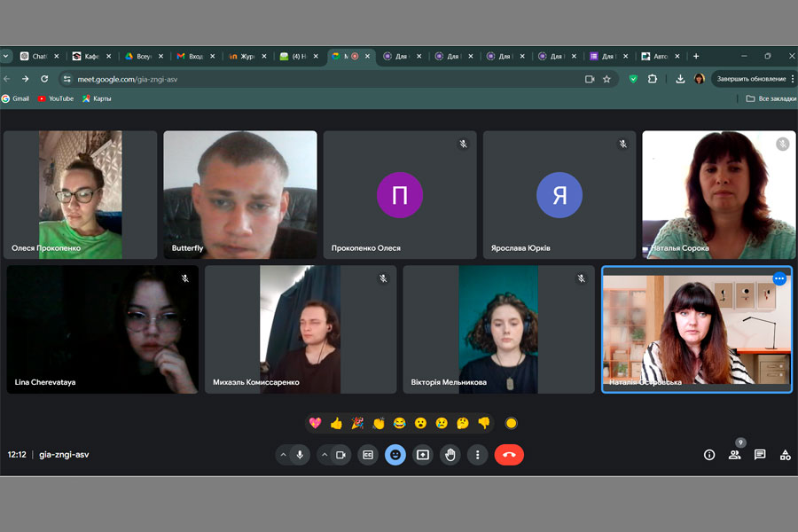Viewport: 798px width, 532px height.
Task: Turn on closed captions
Action: pos(368,455)
